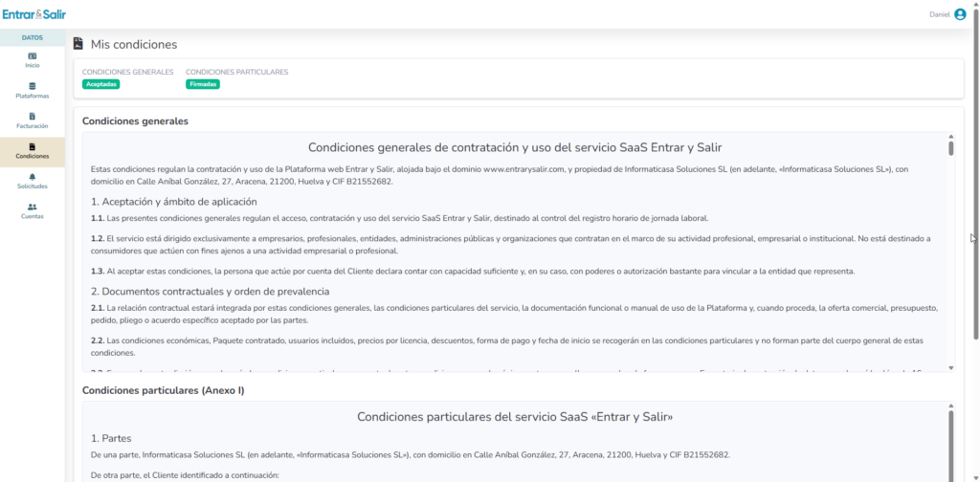Click the scrollbar thumb in particular conditions box
The image size is (980, 482).
point(950,446)
